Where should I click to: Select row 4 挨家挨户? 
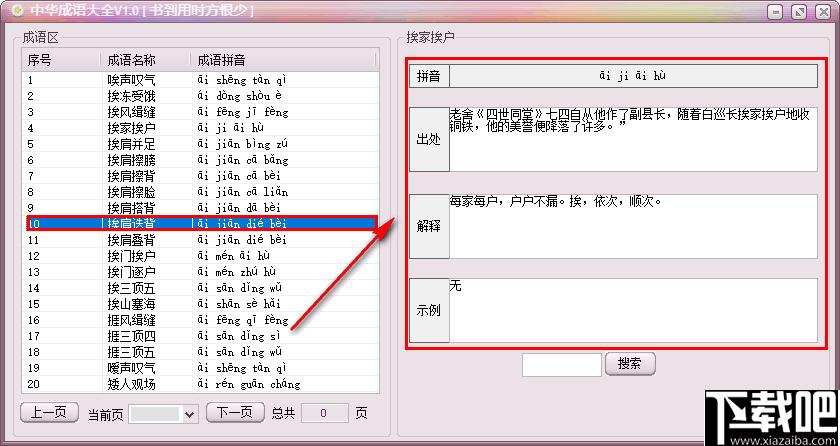tap(200, 128)
